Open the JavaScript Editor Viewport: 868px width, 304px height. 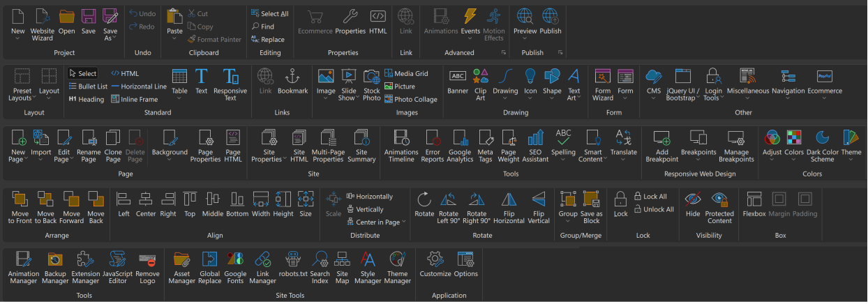click(118, 267)
